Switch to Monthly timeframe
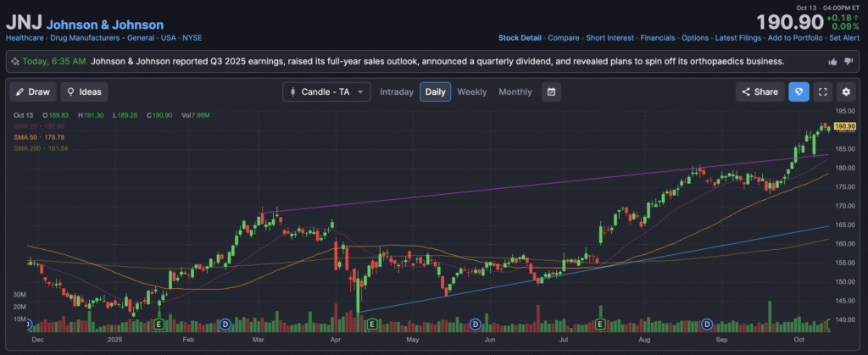The image size is (868, 355). pyautogui.click(x=515, y=92)
